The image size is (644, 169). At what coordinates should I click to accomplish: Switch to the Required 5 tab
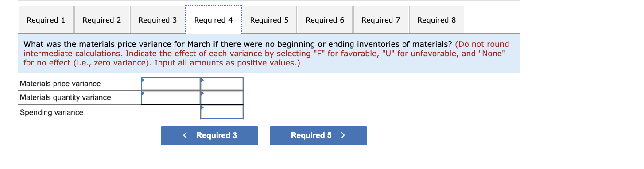[269, 20]
